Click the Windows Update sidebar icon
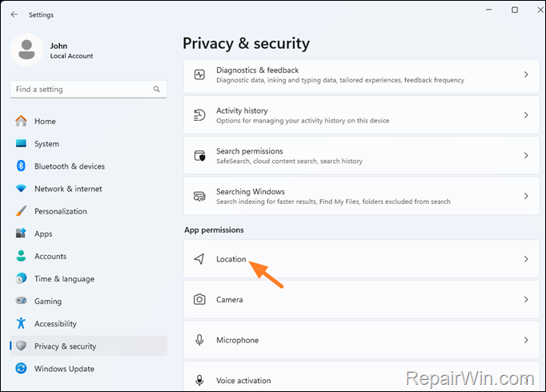546x392 pixels. [x=20, y=369]
